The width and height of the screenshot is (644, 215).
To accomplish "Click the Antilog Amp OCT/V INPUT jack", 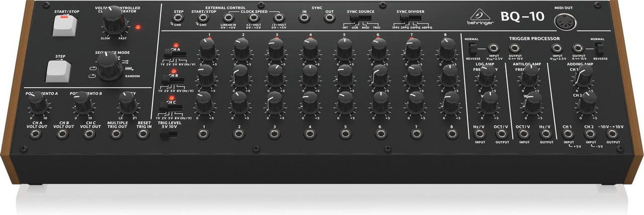I will coord(524,134).
